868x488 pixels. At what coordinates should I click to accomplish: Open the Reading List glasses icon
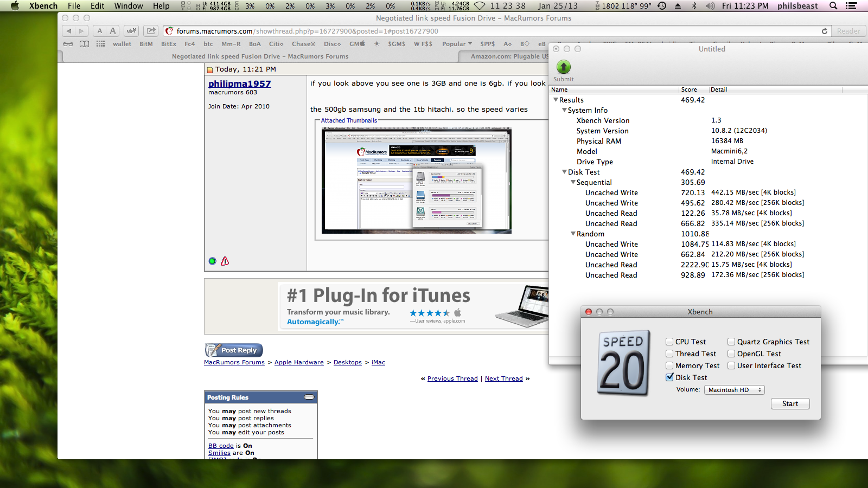coord(68,44)
